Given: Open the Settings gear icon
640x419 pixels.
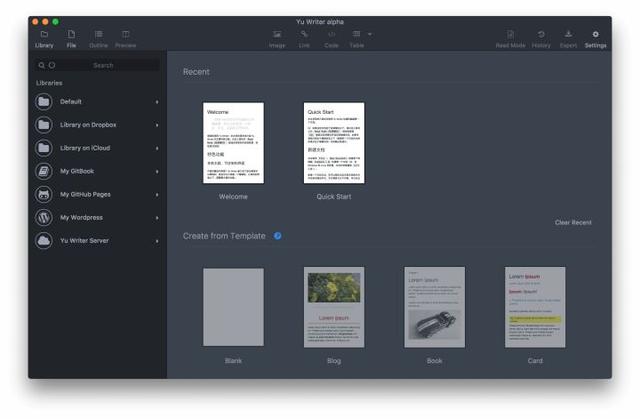Looking at the screenshot, I should 596,34.
